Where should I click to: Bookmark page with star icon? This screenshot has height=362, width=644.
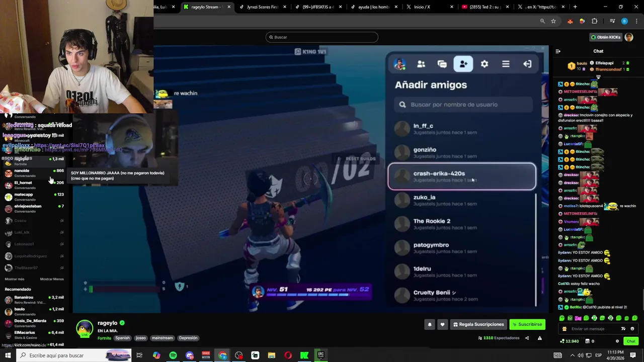pyautogui.click(x=553, y=21)
